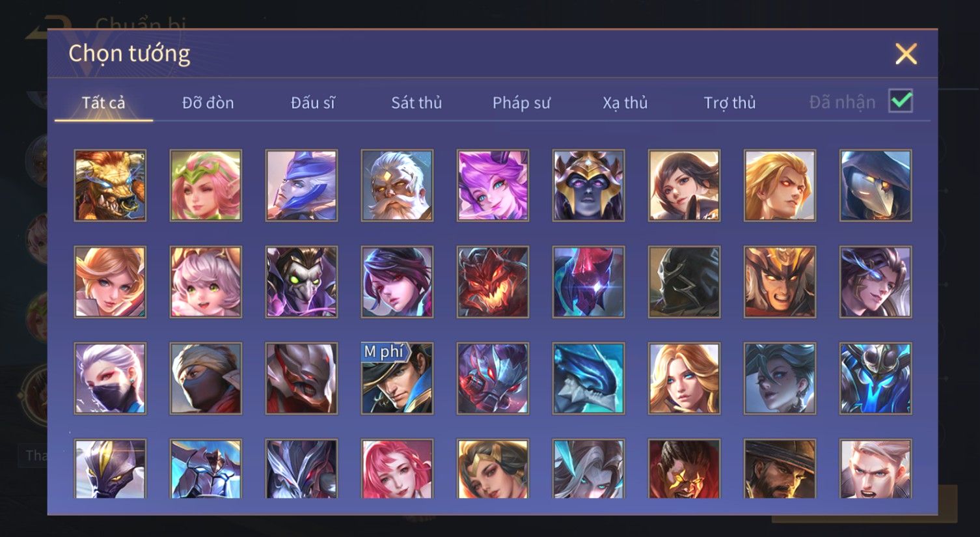Select the pink-haired flower crown hero
The width and height of the screenshot is (980, 537).
click(x=206, y=186)
